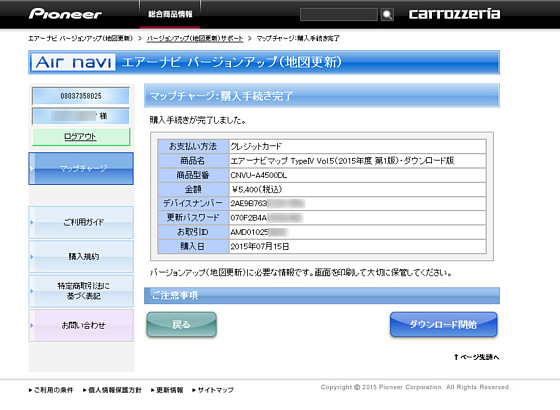Click the お支払い方法 row label

[x=193, y=146]
